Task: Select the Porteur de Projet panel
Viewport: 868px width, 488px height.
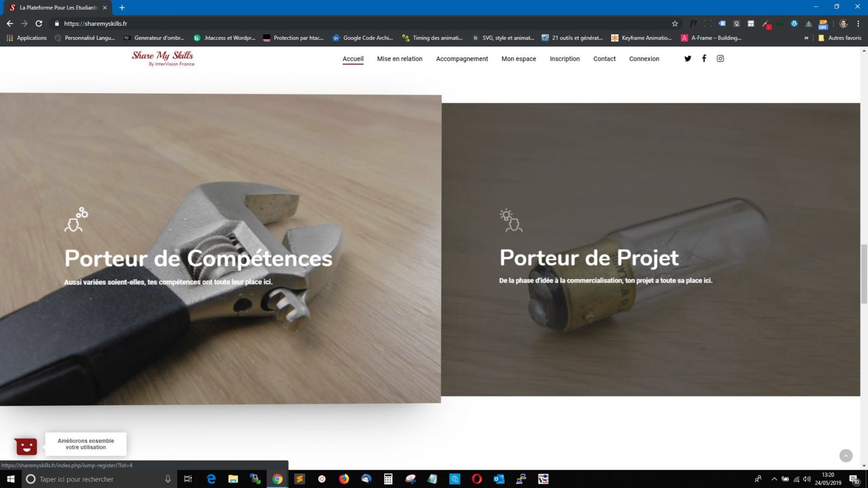Action: point(650,249)
